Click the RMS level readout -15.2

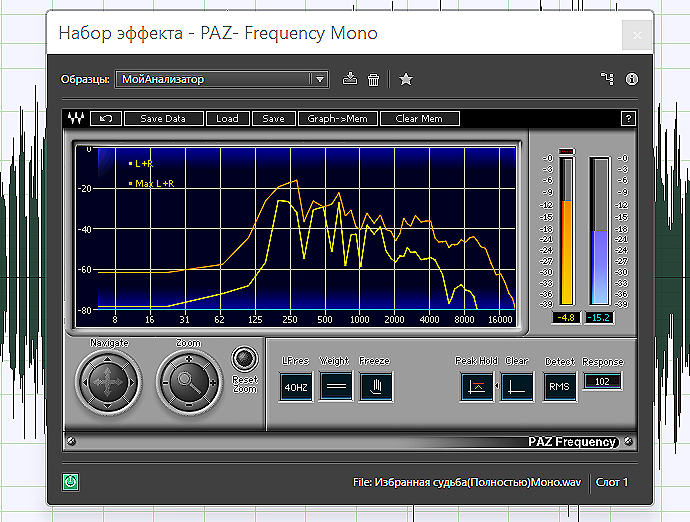click(x=598, y=317)
